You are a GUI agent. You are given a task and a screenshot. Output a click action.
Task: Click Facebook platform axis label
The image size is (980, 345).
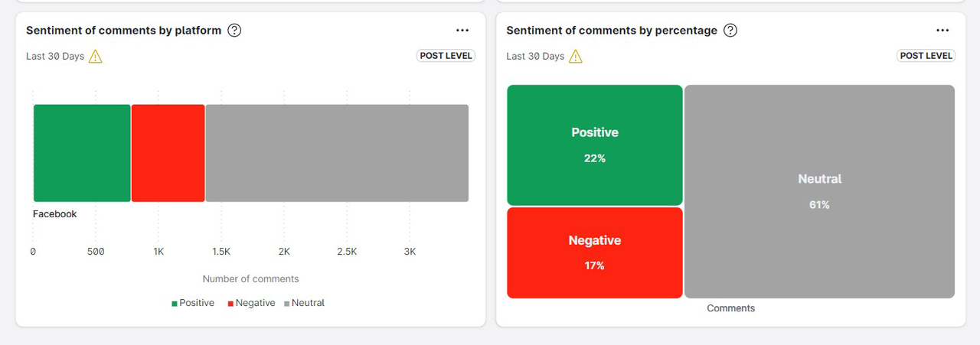coord(55,214)
